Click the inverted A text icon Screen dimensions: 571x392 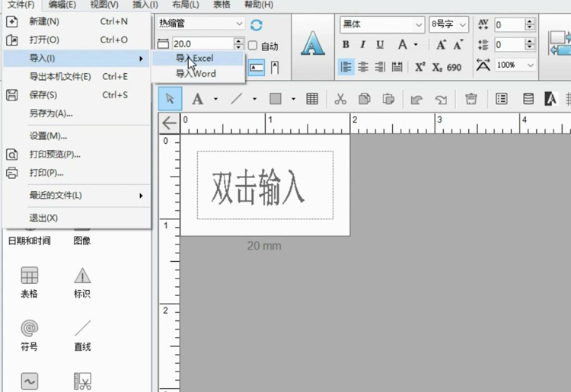tap(550, 99)
